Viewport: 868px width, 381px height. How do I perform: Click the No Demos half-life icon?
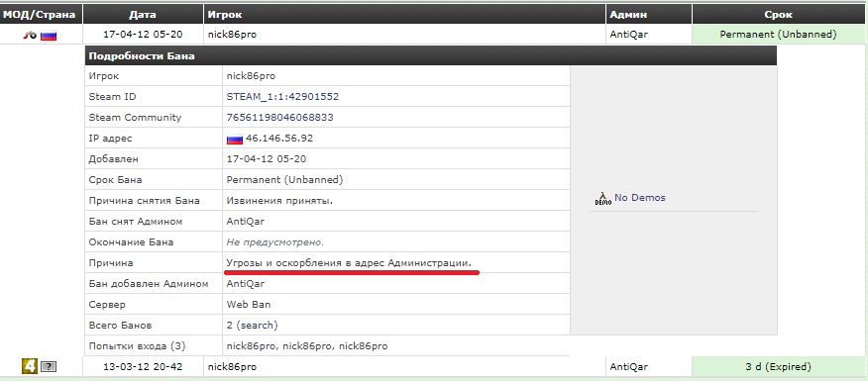click(602, 198)
